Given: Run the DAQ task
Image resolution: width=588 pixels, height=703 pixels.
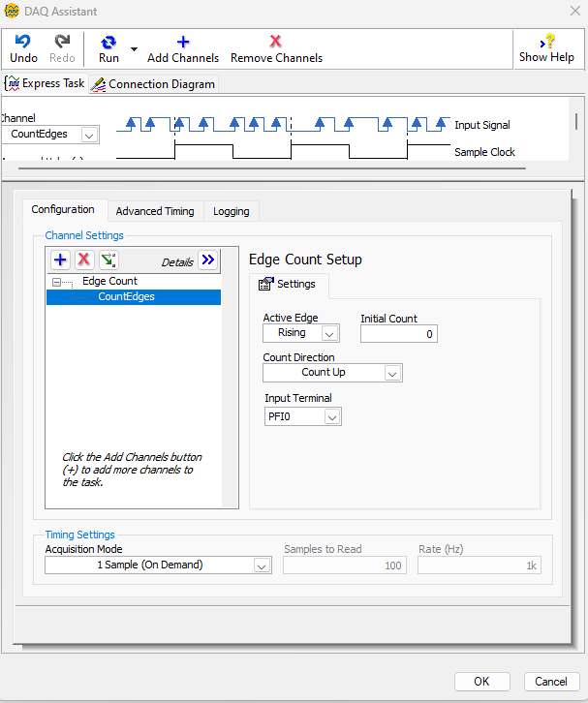Looking at the screenshot, I should click(x=108, y=43).
